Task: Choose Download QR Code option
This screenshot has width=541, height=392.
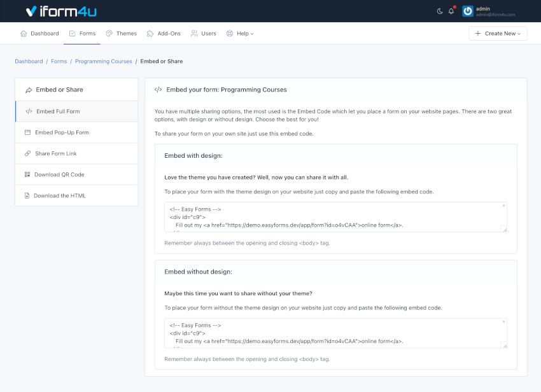Action: 59,174
